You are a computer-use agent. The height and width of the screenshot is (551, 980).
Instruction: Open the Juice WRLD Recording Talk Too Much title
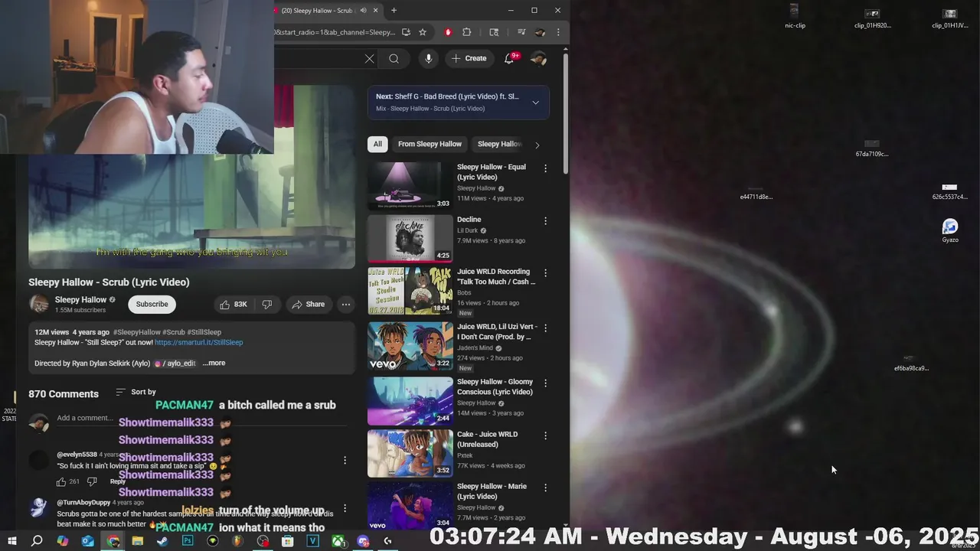(x=495, y=276)
